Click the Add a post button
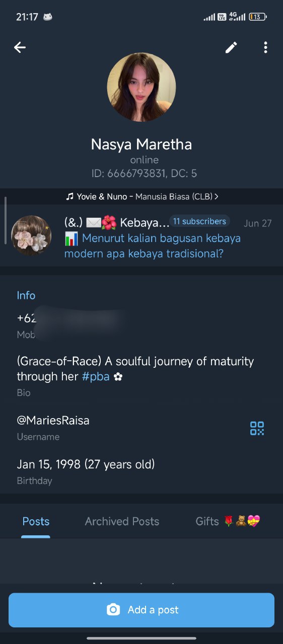 (x=141, y=610)
